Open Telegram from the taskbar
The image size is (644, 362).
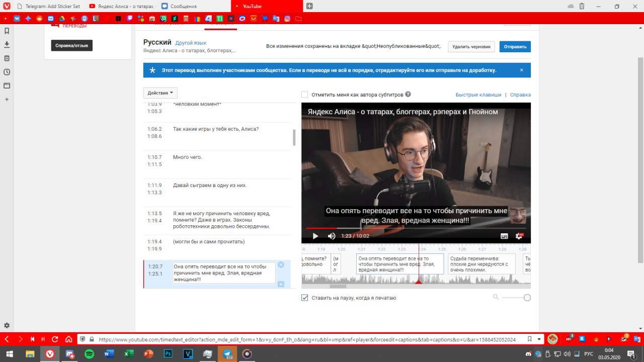click(x=227, y=353)
